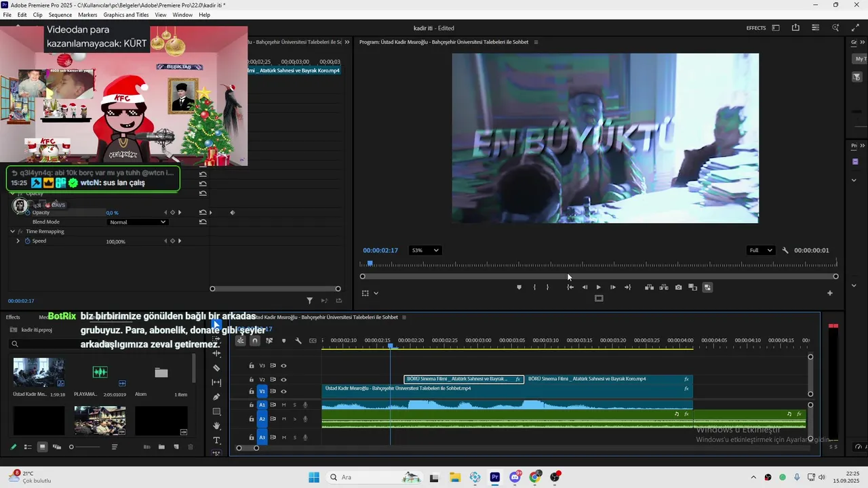Toggle the Opacity stopwatch animation

[x=27, y=212]
